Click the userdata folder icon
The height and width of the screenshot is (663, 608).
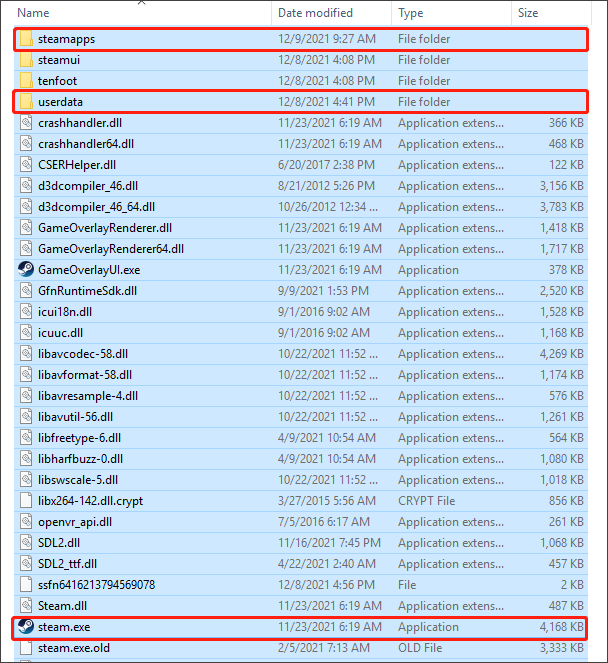26,101
